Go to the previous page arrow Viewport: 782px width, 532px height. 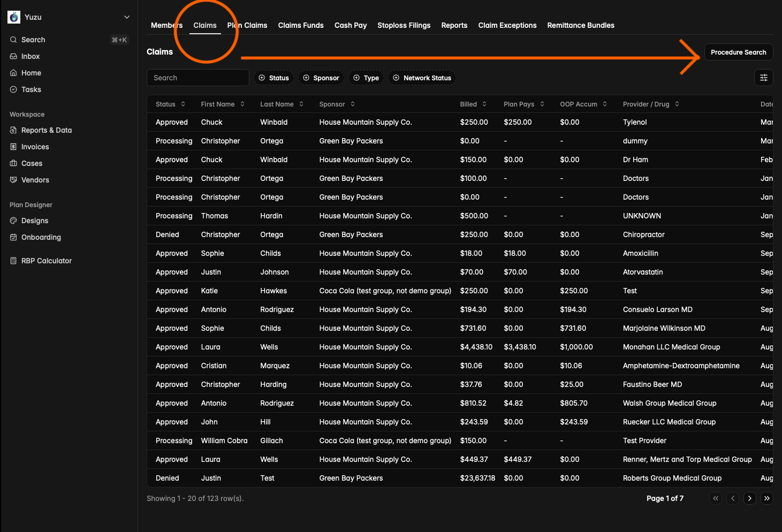733,498
